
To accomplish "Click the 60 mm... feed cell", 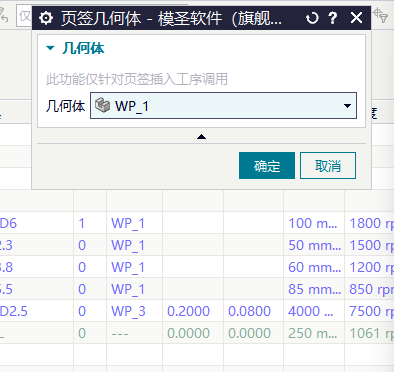I will (x=314, y=267).
